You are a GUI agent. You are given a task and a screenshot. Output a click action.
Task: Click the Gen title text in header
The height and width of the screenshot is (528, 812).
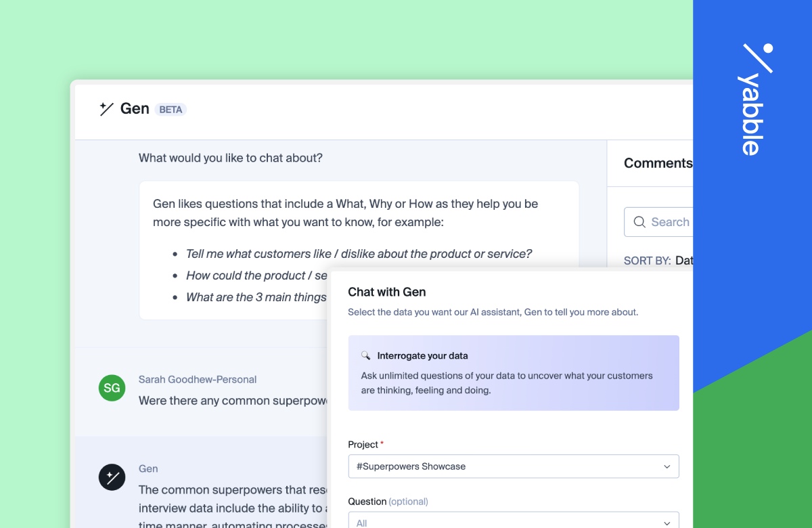(135, 109)
